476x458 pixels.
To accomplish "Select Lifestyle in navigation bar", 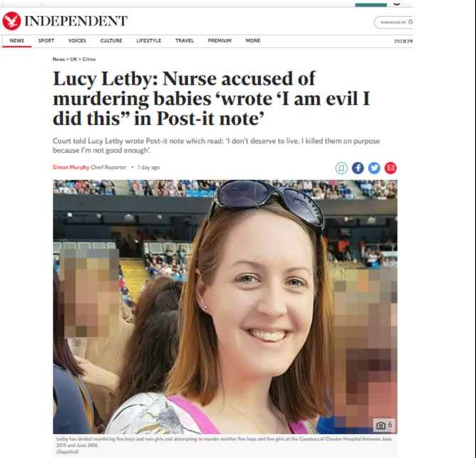I will pyautogui.click(x=149, y=41).
